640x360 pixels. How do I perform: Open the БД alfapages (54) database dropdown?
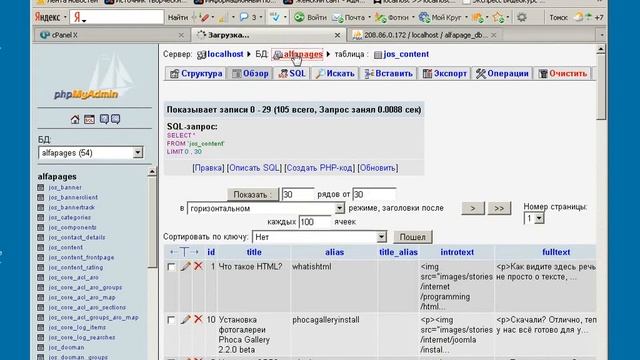point(138,153)
